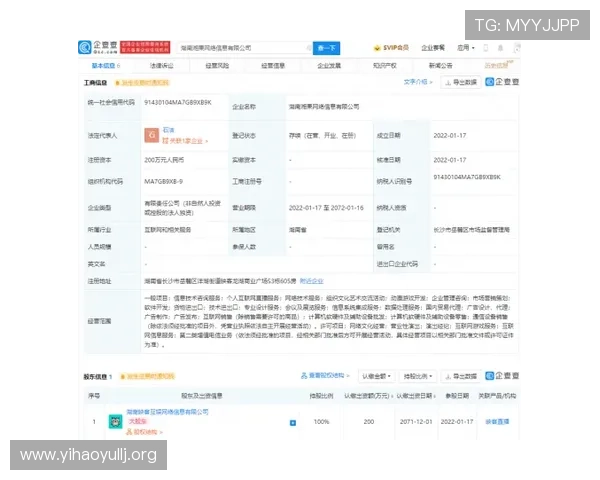Export 工商信息 data with 导出数据

(x=461, y=82)
